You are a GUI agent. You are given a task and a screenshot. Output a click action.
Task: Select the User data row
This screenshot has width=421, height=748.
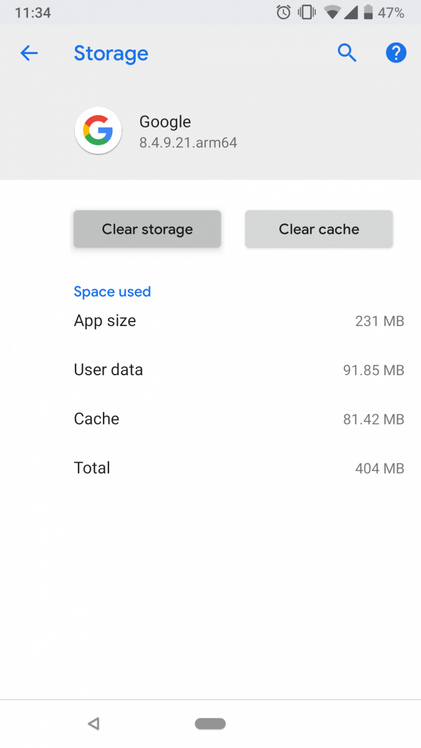click(239, 370)
